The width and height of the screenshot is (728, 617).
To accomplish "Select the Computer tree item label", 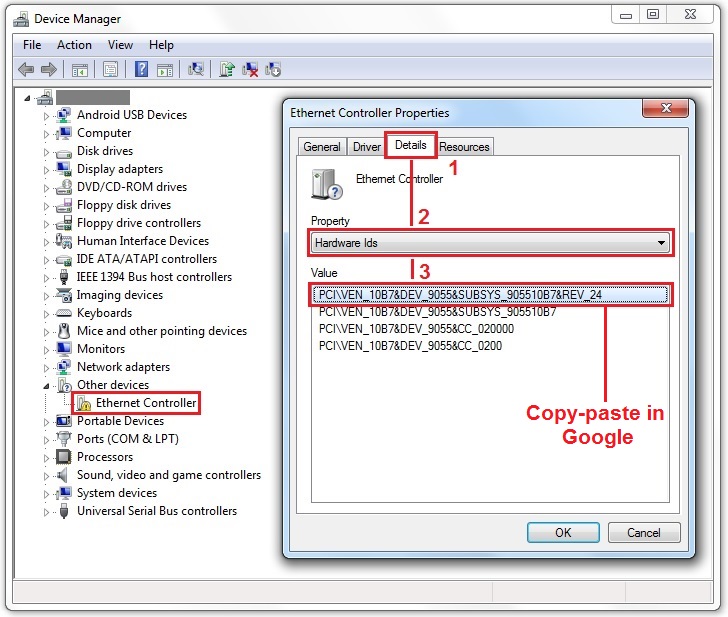I will pyautogui.click(x=104, y=133).
